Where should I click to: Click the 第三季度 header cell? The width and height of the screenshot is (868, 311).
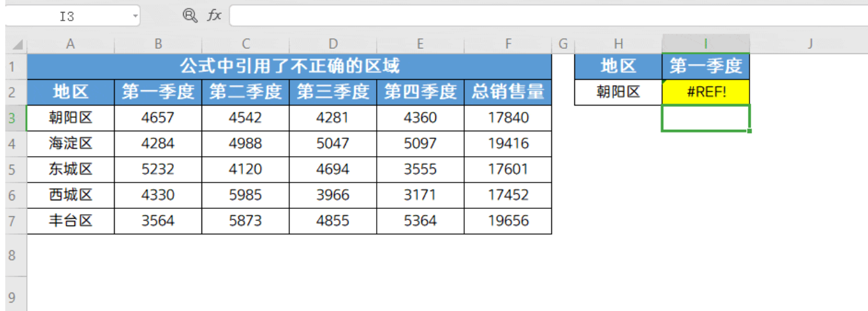(333, 92)
